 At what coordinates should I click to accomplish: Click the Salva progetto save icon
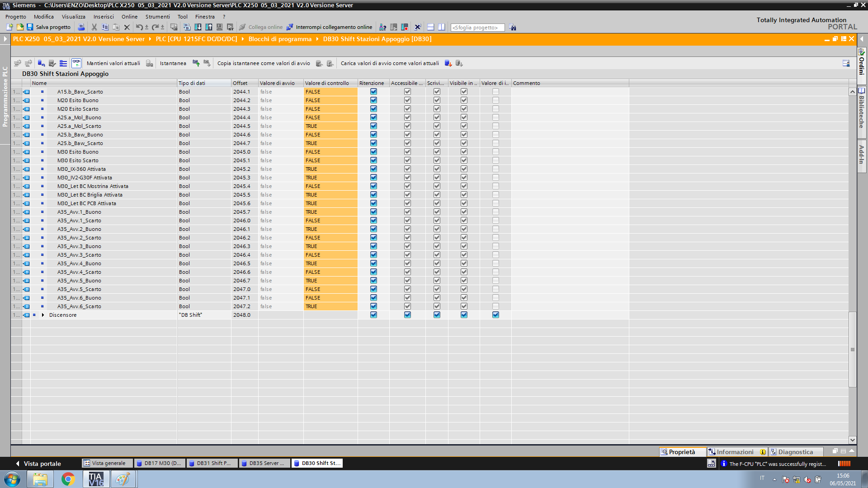[x=30, y=27]
